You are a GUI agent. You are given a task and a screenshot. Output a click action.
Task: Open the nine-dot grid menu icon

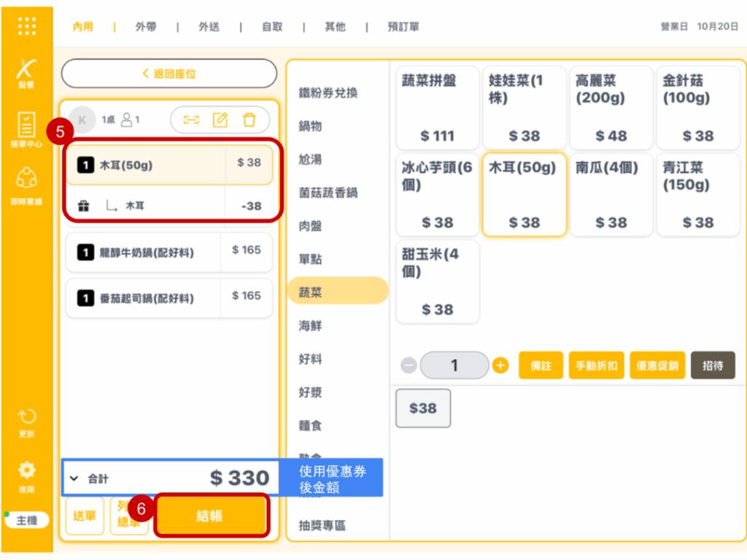point(26,26)
